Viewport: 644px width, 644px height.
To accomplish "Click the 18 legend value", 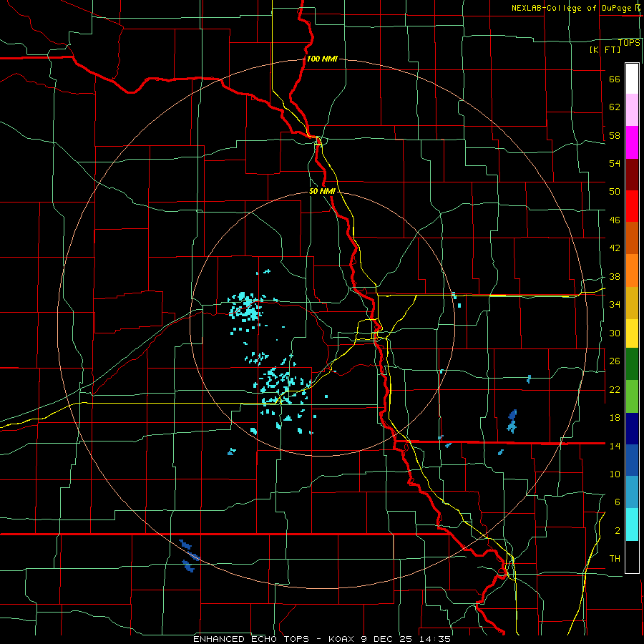I will [x=615, y=418].
